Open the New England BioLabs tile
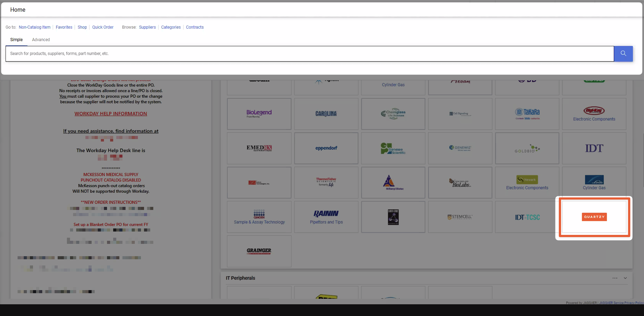The image size is (644, 316). (x=460, y=183)
